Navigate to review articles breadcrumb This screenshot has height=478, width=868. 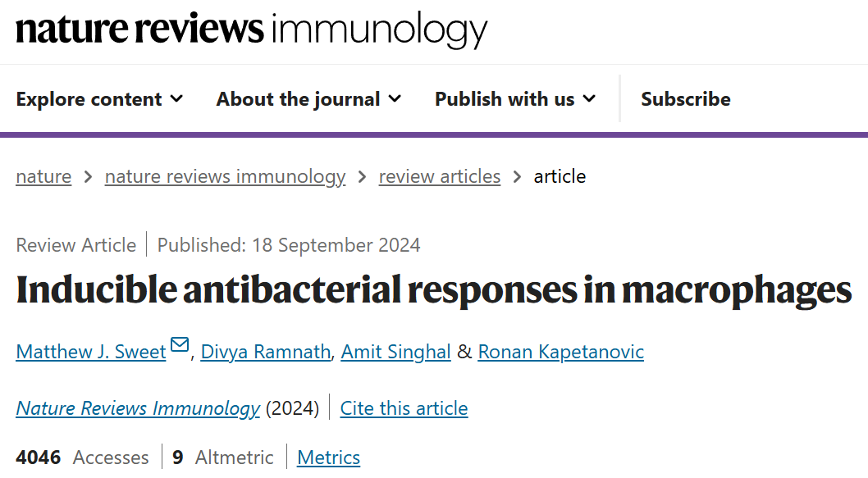coord(439,176)
